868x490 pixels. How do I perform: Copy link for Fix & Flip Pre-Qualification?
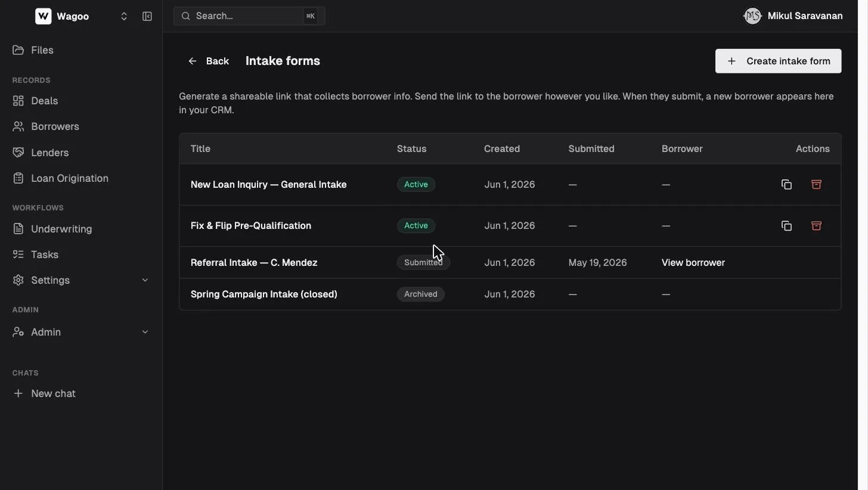[x=786, y=226]
